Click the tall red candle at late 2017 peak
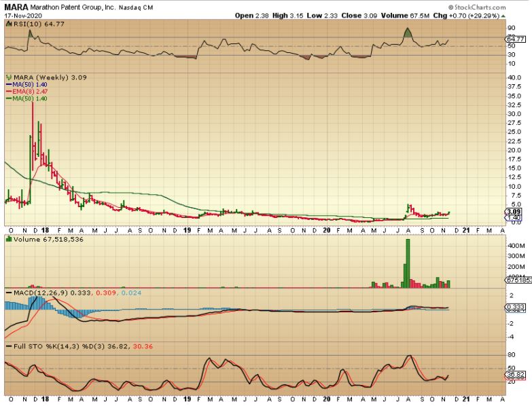 (x=33, y=136)
